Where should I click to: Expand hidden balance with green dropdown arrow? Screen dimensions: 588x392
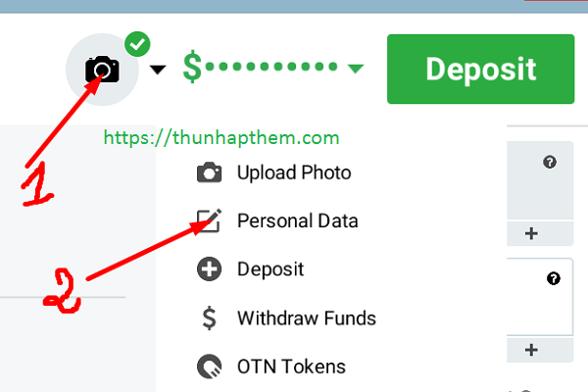355,69
